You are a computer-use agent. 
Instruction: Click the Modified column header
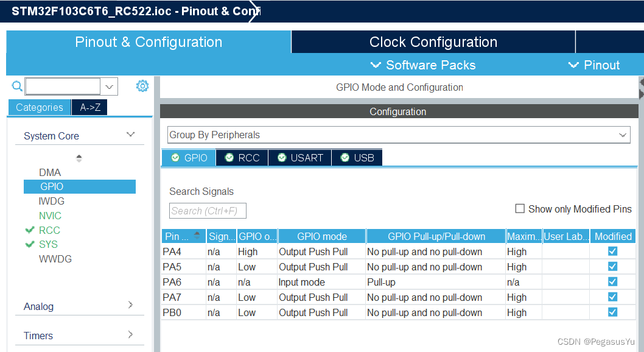pyautogui.click(x=613, y=236)
